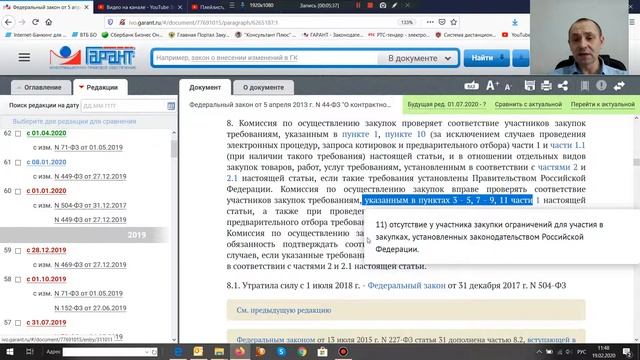The height and width of the screenshot is (360, 640).
Task: Switch to the 'Плейлисть' YouTube browser tab
Action: pos(208,7)
